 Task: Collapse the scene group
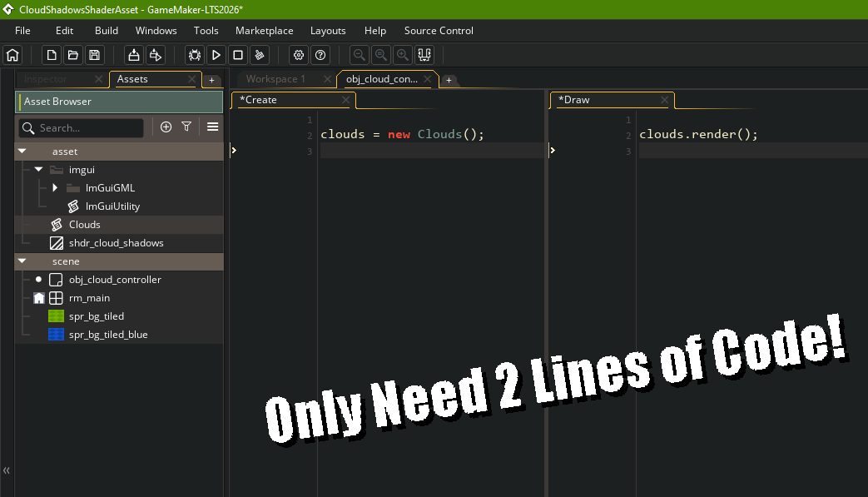tap(22, 261)
